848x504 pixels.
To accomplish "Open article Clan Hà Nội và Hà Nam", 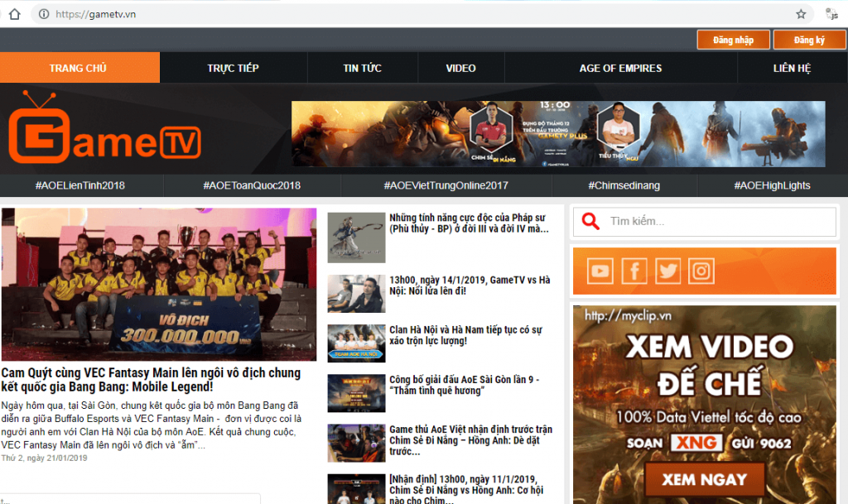I will pyautogui.click(x=465, y=335).
